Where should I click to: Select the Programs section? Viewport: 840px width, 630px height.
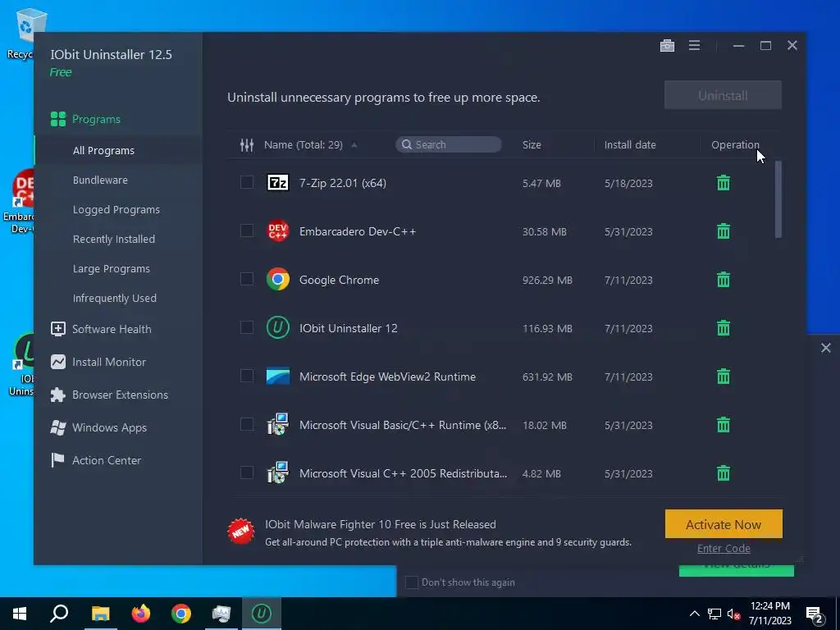[118, 119]
